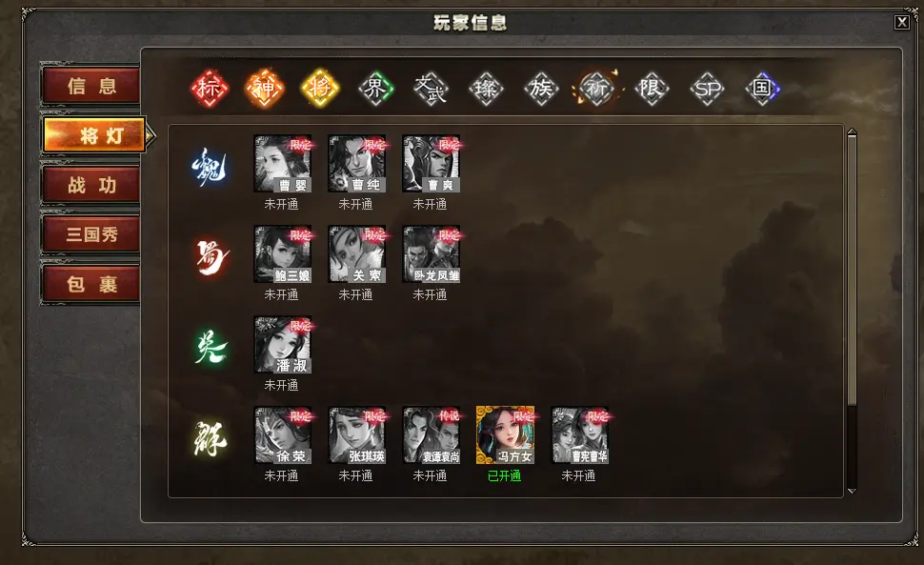This screenshot has height=565, width=924.
Task: Select the blue 国 diamond category icon
Action: (x=762, y=89)
